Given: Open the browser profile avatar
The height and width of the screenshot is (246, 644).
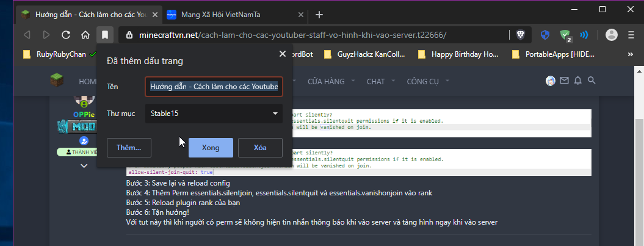Looking at the screenshot, I should 612,35.
